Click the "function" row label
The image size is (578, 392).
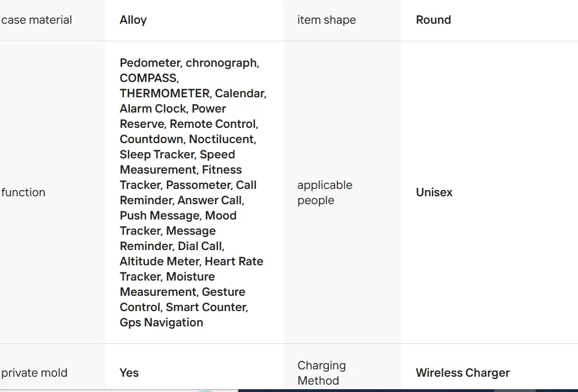tap(23, 192)
